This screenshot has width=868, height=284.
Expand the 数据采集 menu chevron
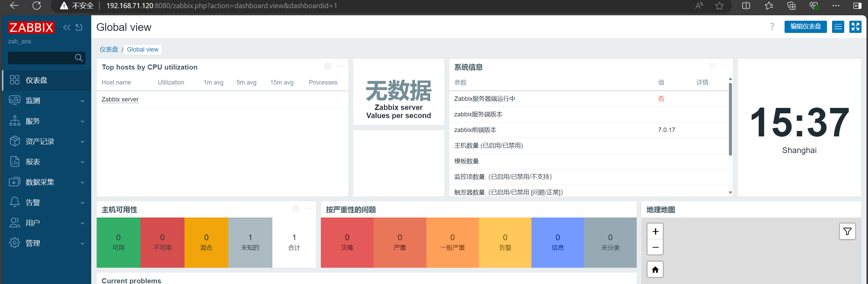click(82, 183)
